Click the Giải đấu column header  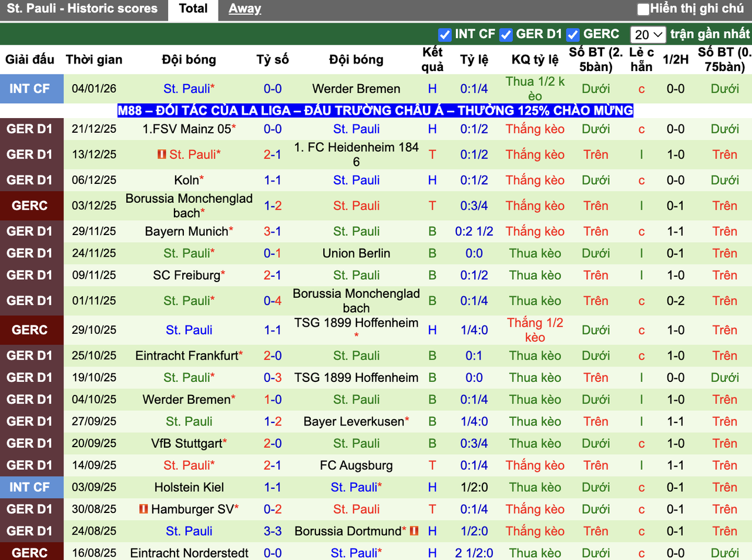[x=30, y=59]
